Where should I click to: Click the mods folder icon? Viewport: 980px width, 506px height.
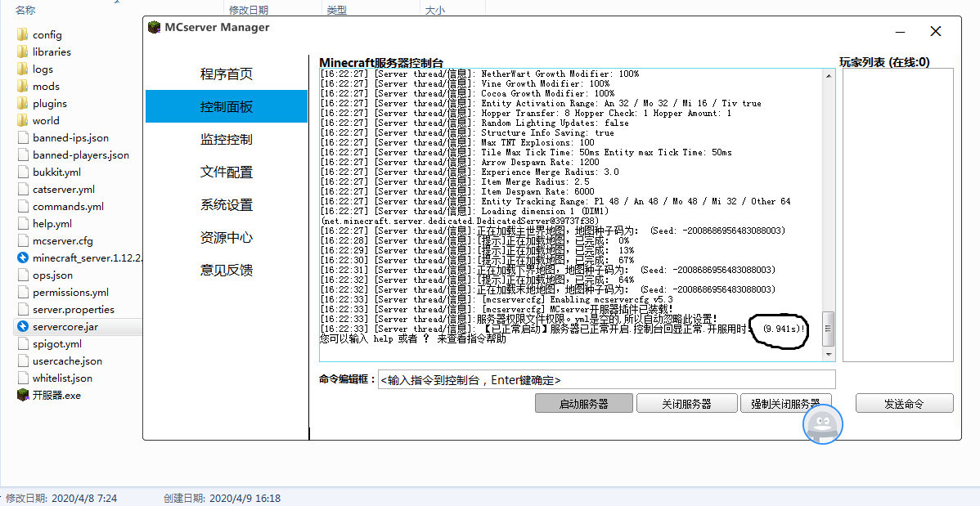pos(23,86)
